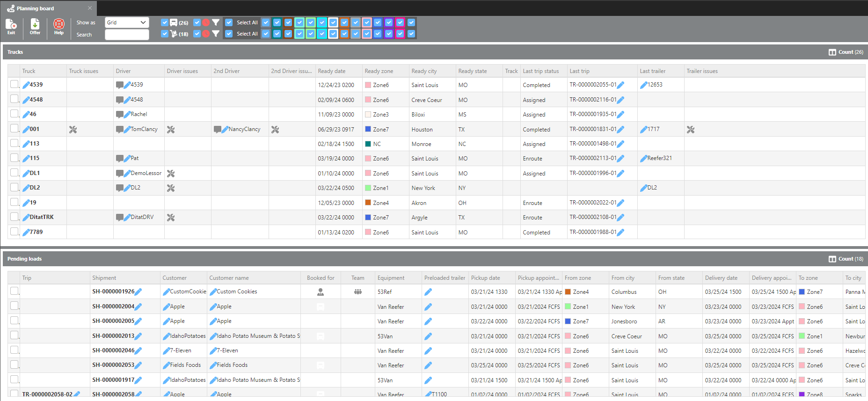Viewport: 868px width, 401px height.
Task: Click the red clock icon in loads row
Action: (x=206, y=34)
